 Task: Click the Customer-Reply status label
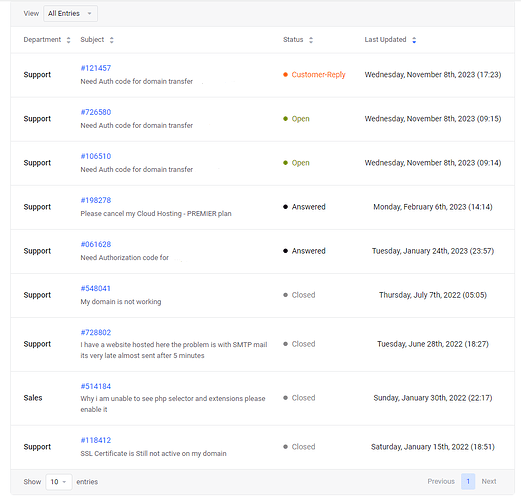(x=318, y=75)
